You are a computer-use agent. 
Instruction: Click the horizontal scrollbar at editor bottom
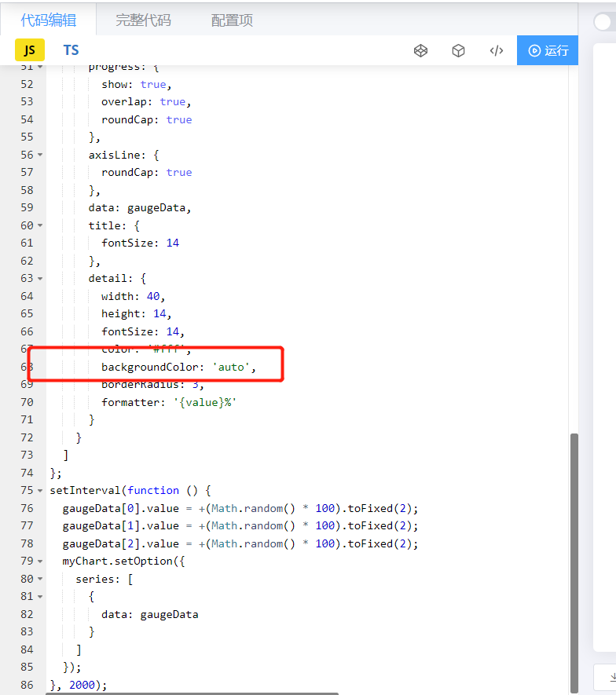click(x=192, y=693)
